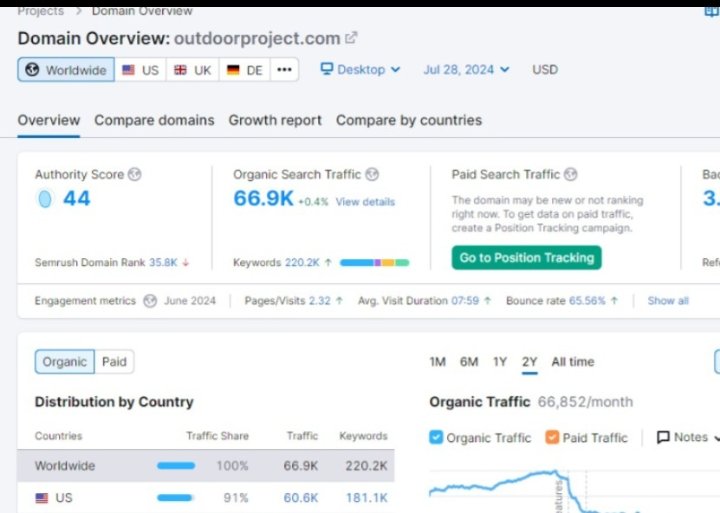Click US row keywords value 181.1K
The image size is (720, 513).
[366, 498]
